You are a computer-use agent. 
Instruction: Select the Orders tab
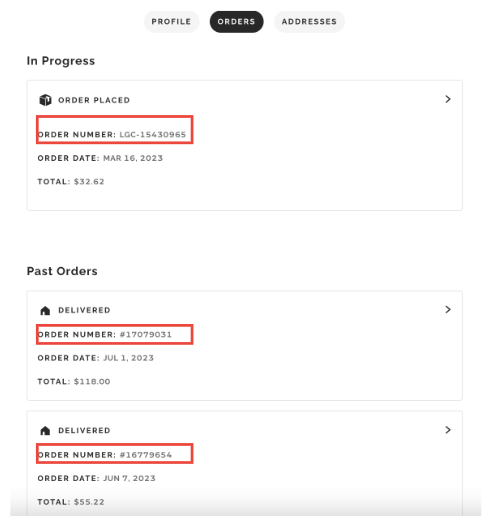point(236,22)
